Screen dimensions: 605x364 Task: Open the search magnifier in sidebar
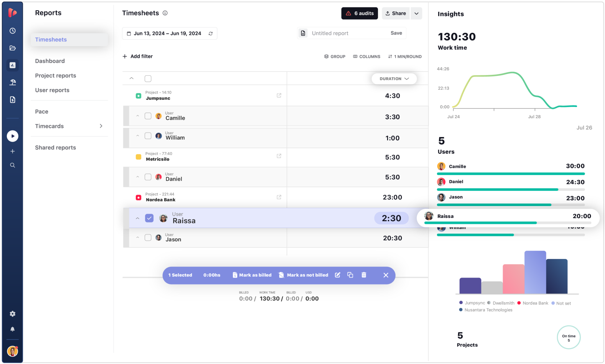point(12,165)
